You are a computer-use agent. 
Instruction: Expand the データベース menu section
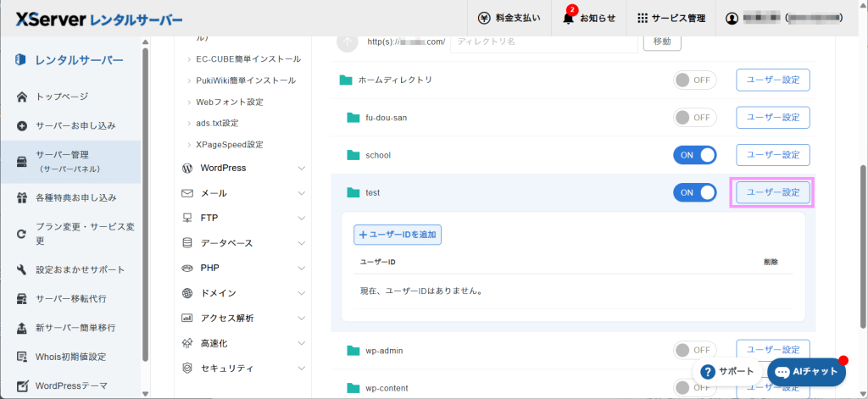point(244,243)
